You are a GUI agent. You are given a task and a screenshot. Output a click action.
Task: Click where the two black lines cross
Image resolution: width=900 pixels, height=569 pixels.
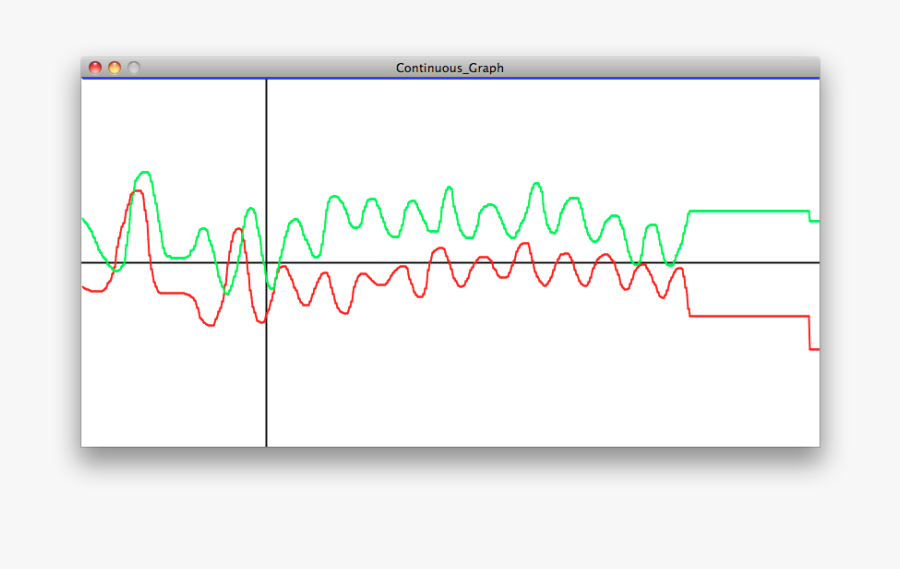(266, 262)
